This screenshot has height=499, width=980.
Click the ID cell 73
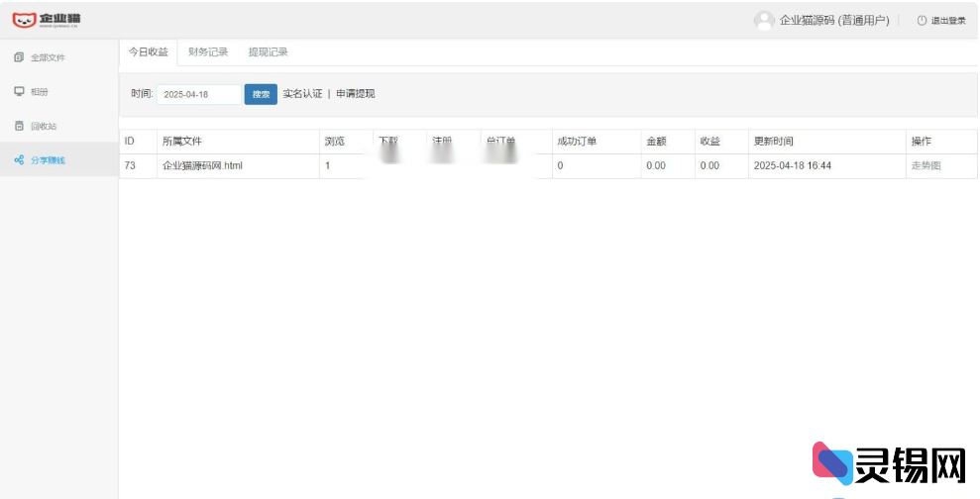[130, 166]
